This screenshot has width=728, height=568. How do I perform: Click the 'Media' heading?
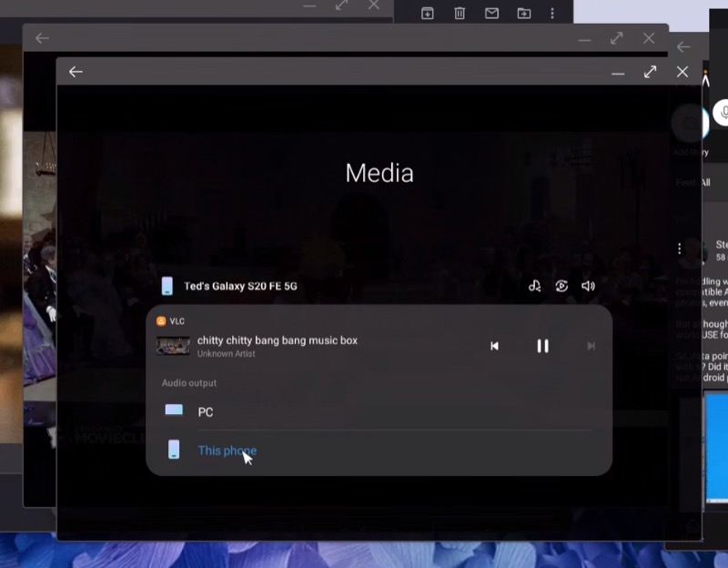click(x=379, y=173)
